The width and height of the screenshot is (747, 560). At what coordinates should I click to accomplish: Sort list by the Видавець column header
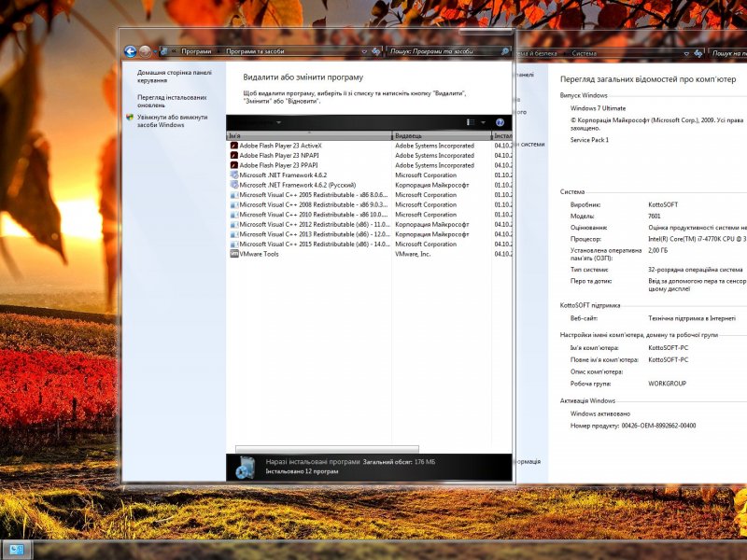[442, 135]
